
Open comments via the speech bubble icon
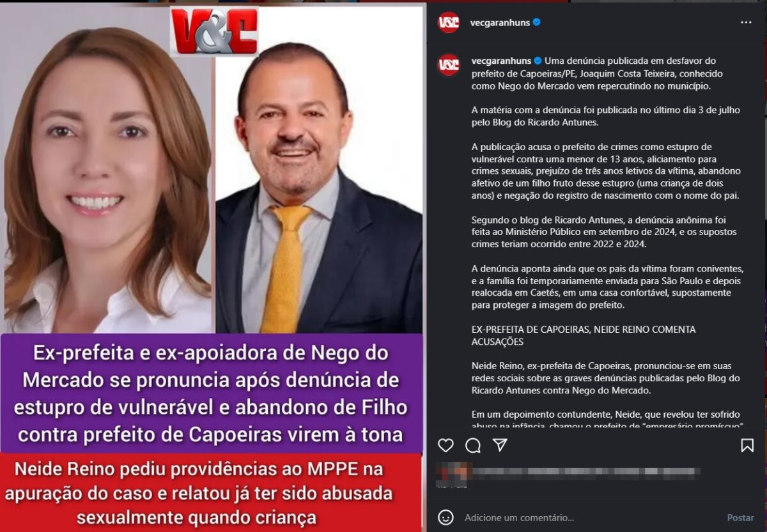[x=473, y=446]
